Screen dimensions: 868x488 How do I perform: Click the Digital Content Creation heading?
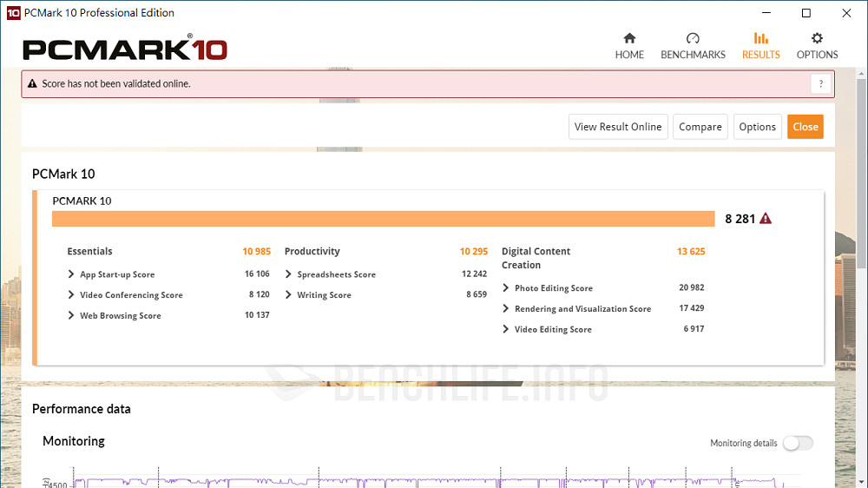tap(536, 258)
